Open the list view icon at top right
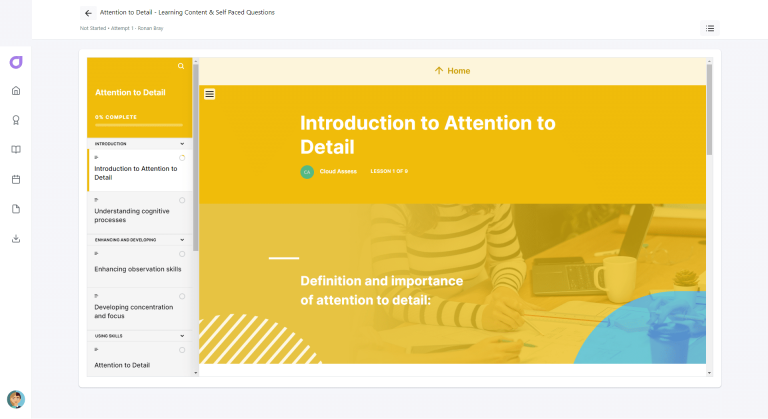The width and height of the screenshot is (768, 419). (710, 28)
